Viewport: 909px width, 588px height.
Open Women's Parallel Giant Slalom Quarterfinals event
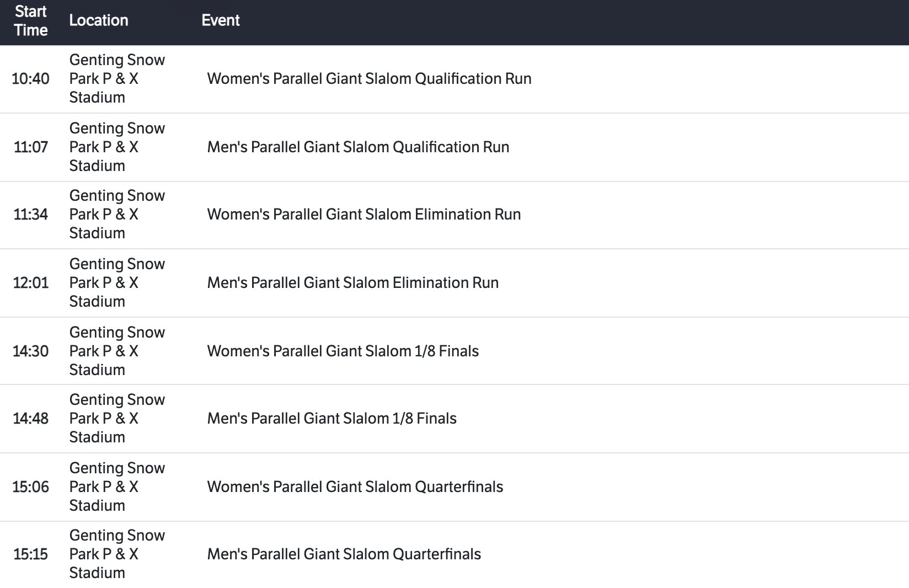click(355, 487)
